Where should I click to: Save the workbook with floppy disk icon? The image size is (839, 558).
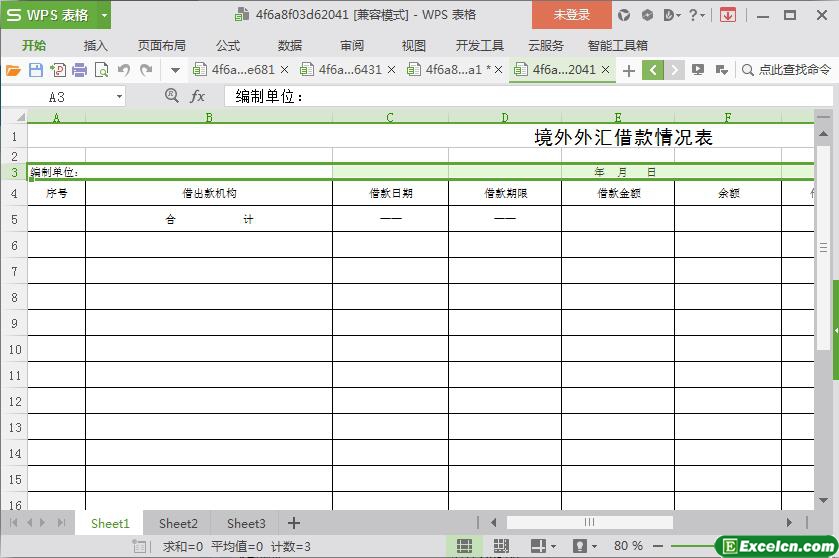pos(36,70)
